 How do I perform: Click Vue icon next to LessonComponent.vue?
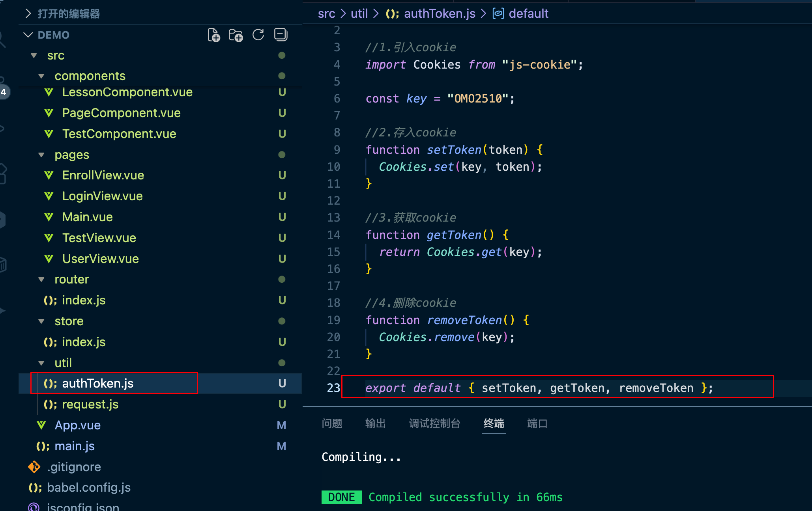49,92
